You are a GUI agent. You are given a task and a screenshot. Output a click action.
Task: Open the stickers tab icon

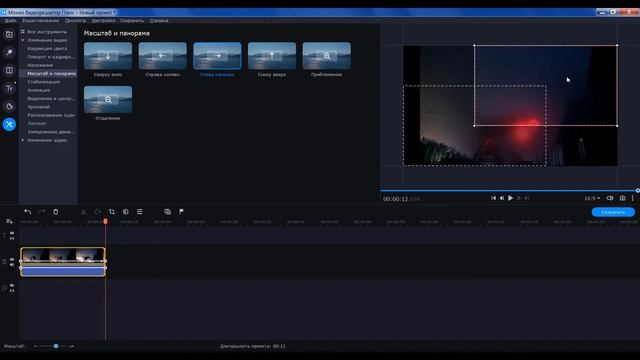pos(9,106)
